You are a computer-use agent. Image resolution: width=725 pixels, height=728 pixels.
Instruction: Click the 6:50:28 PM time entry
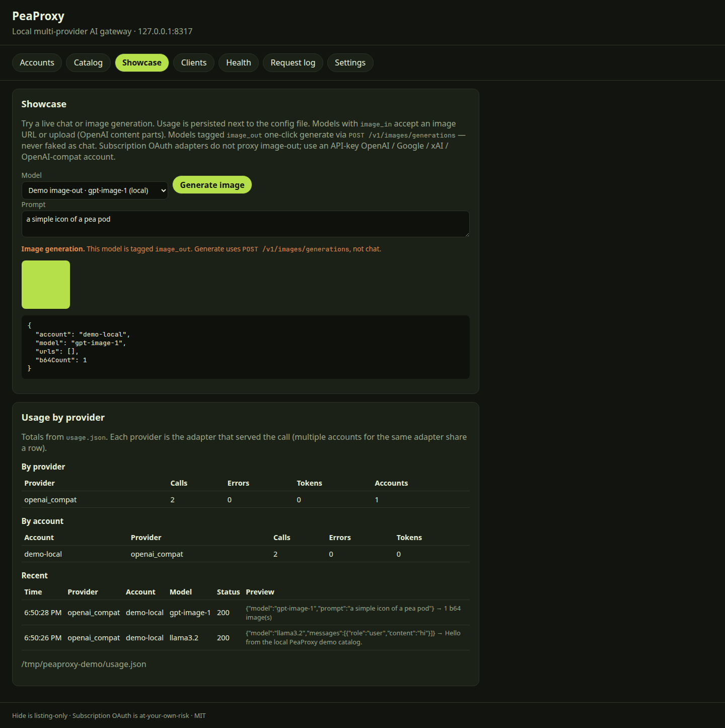[43, 613]
